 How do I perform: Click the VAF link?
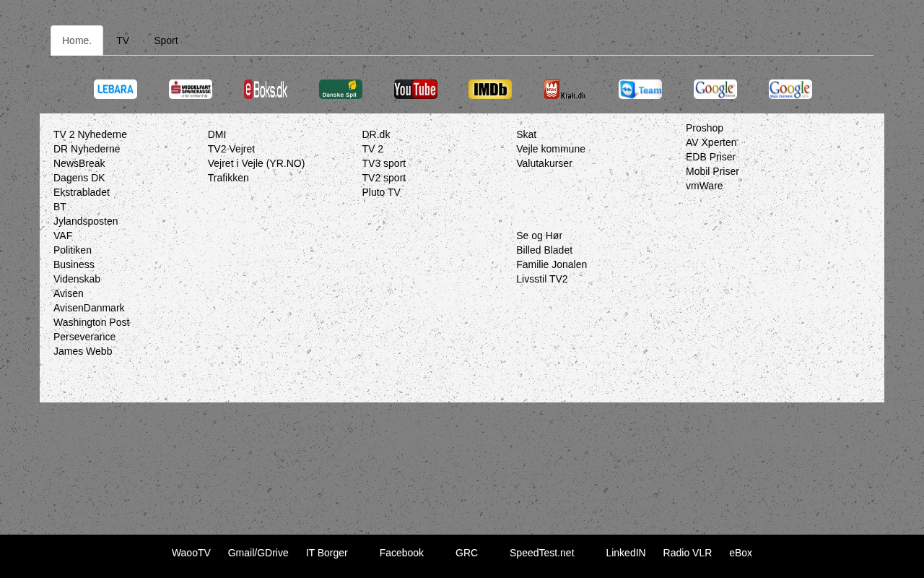pos(63,236)
